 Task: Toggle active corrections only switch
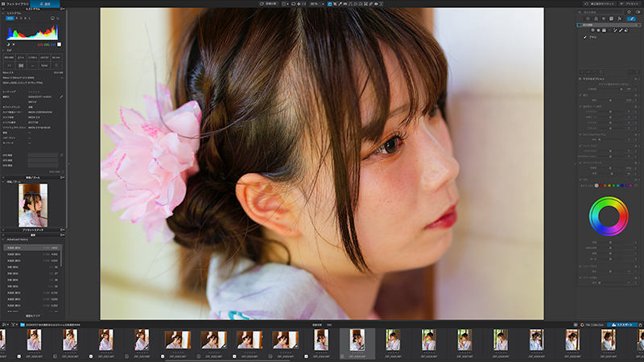coord(638,12)
